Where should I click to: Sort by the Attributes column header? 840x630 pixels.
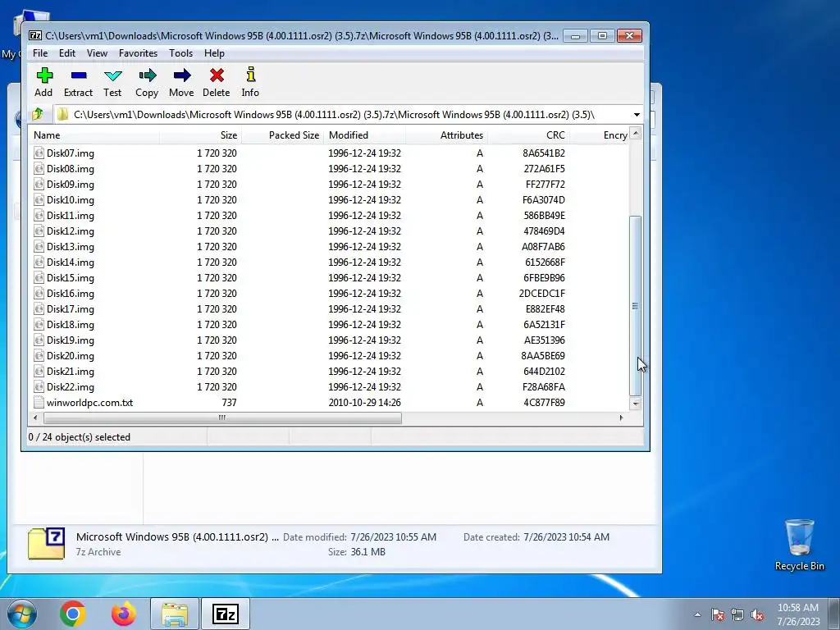click(446, 135)
